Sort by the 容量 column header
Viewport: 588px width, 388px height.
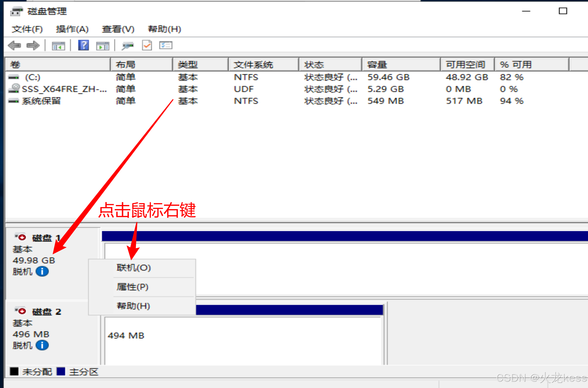377,65
